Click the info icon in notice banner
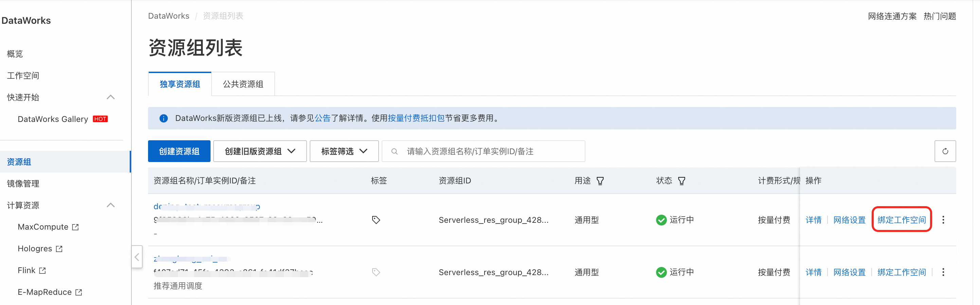 click(164, 118)
